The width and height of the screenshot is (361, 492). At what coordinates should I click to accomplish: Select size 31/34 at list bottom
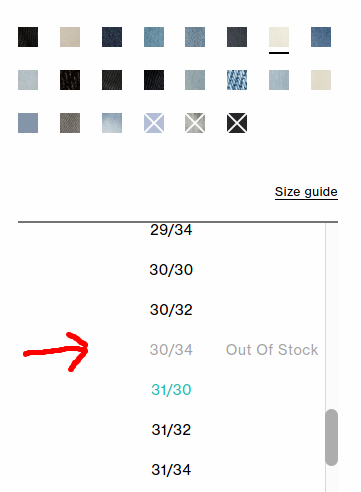171,470
